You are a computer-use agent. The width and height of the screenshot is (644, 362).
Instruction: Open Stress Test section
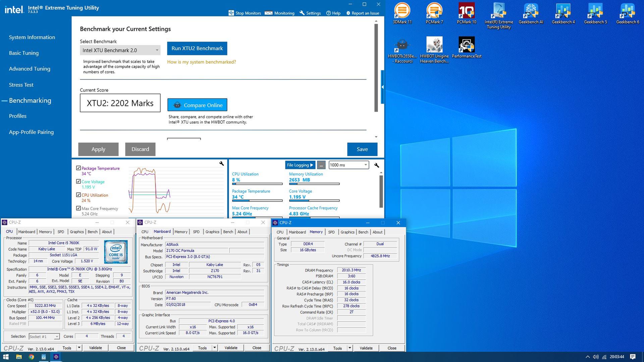pos(21,85)
